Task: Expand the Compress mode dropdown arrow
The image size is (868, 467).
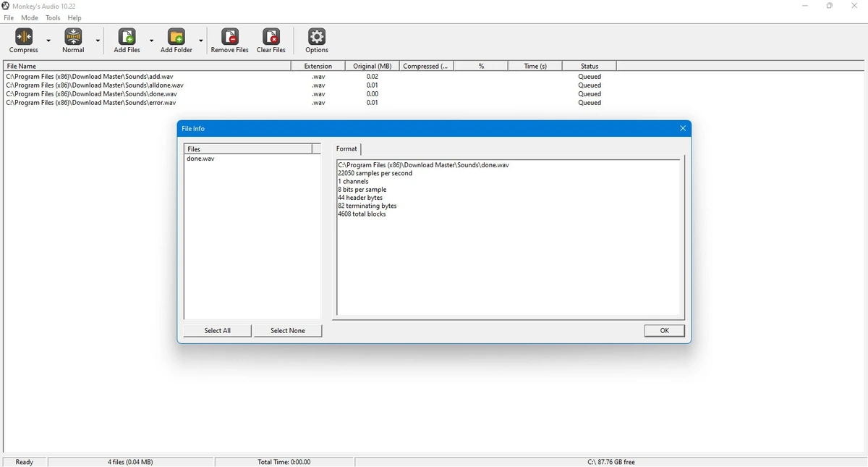Action: 48,41
